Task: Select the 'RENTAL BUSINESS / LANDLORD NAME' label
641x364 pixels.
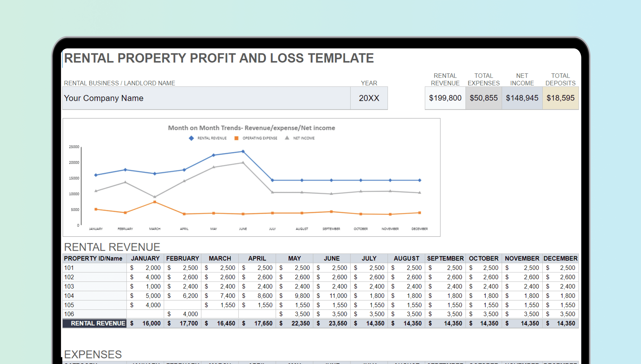Action: click(x=120, y=83)
